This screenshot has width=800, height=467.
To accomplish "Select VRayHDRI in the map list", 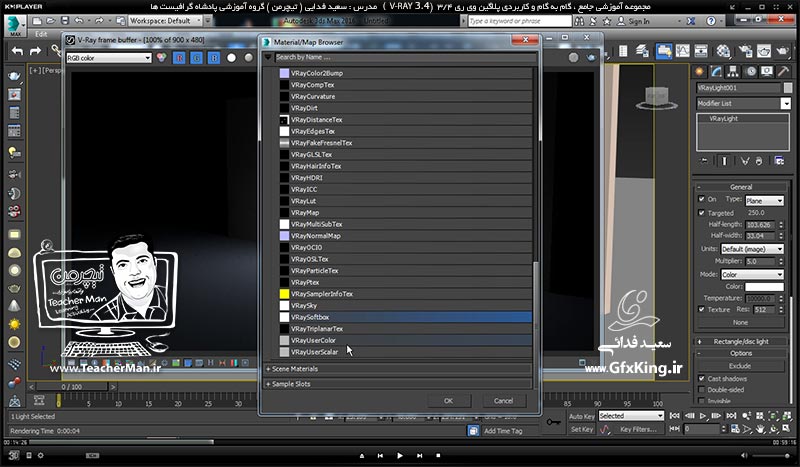I will pyautogui.click(x=405, y=178).
